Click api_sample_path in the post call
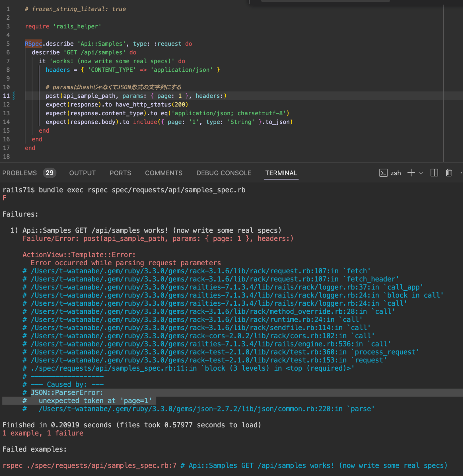The height and width of the screenshot is (476, 463). [x=89, y=96]
